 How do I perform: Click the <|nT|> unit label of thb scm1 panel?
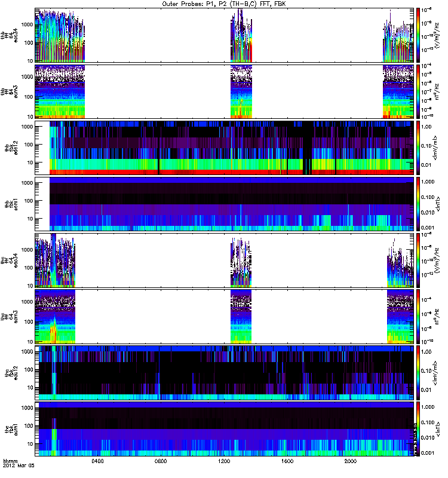[x=438, y=204]
